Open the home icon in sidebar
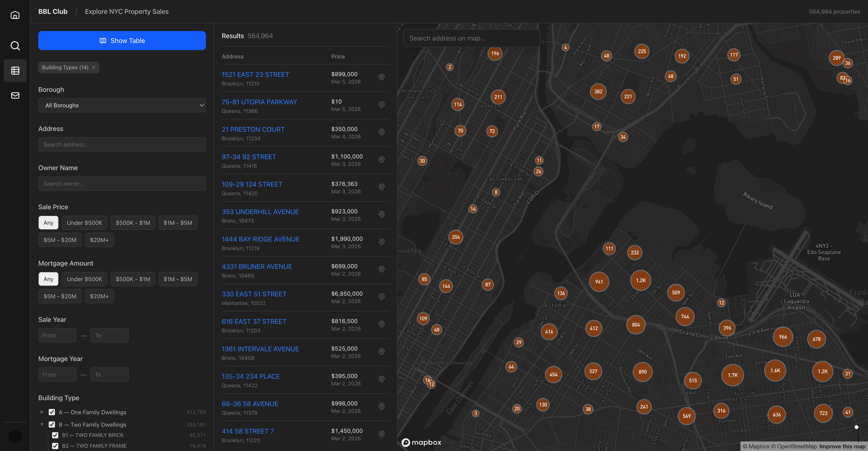This screenshot has width=868, height=451. pyautogui.click(x=15, y=15)
